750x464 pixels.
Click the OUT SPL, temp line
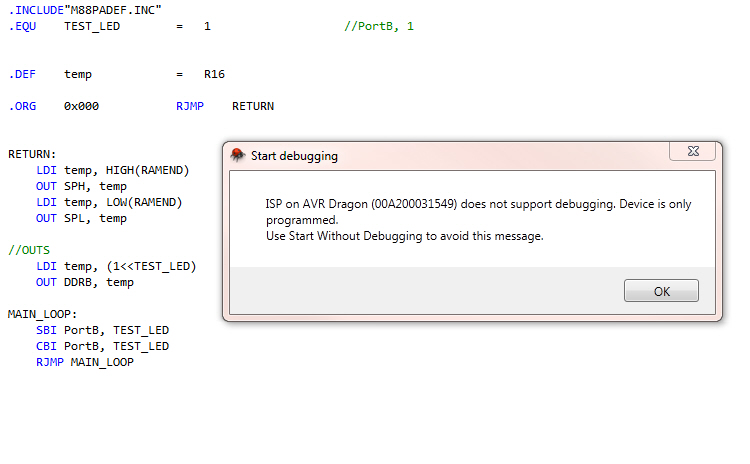tap(81, 219)
